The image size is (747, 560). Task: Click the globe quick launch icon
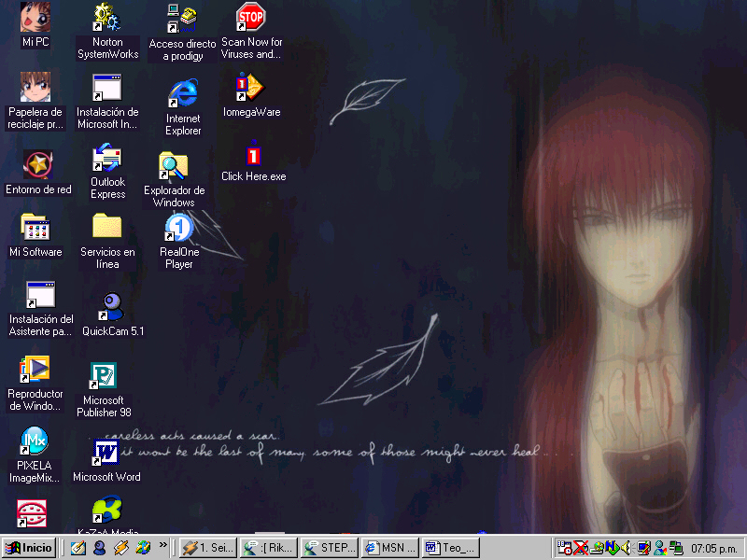143,548
